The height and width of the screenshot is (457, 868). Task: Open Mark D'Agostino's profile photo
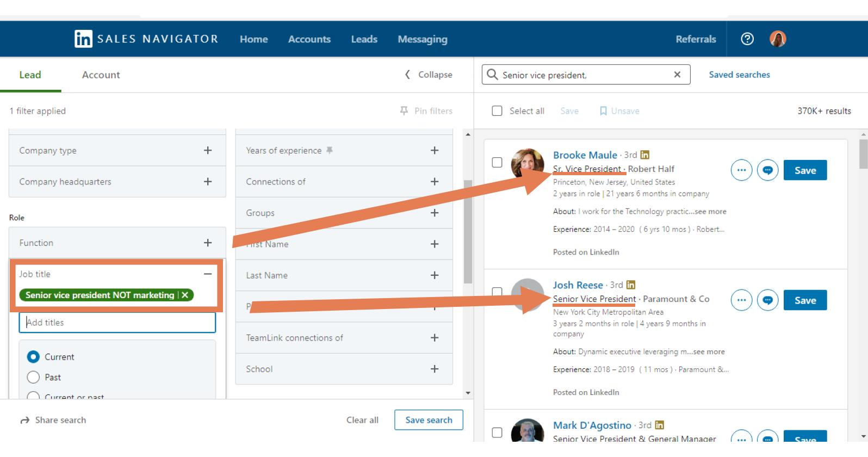click(528, 430)
